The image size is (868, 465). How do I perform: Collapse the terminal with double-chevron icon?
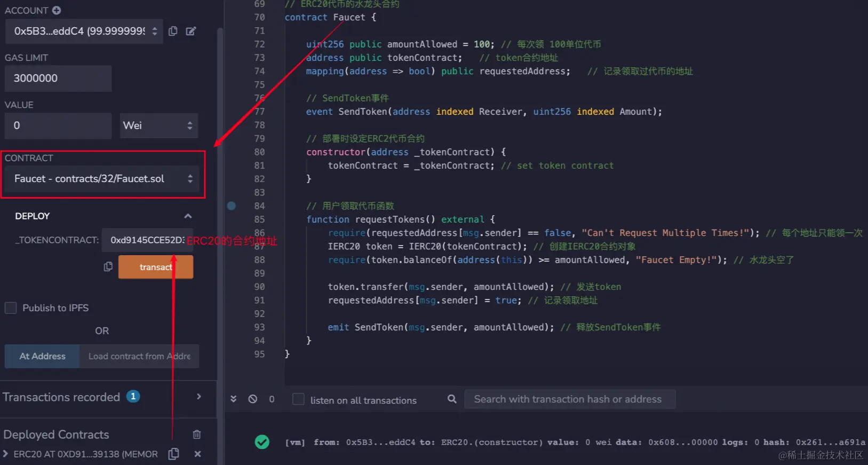[233, 399]
